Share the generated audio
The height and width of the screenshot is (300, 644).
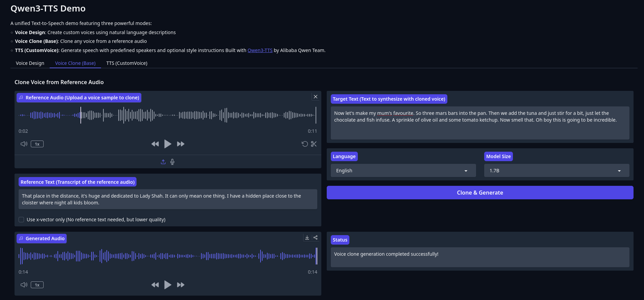[x=316, y=237]
